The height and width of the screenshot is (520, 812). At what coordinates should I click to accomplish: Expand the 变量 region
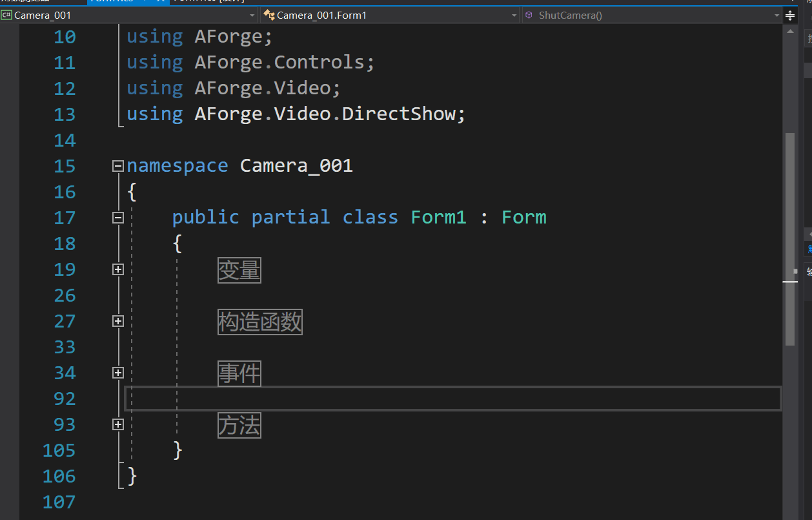[117, 269]
